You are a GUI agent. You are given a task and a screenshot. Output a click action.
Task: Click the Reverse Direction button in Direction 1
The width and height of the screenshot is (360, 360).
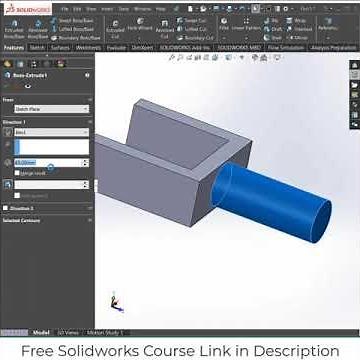[x=8, y=132]
